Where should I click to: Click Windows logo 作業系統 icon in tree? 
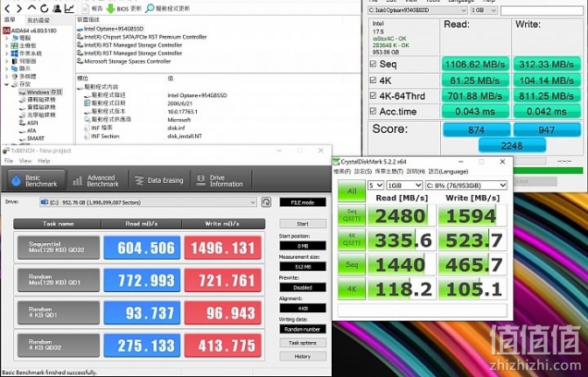[x=15, y=53]
